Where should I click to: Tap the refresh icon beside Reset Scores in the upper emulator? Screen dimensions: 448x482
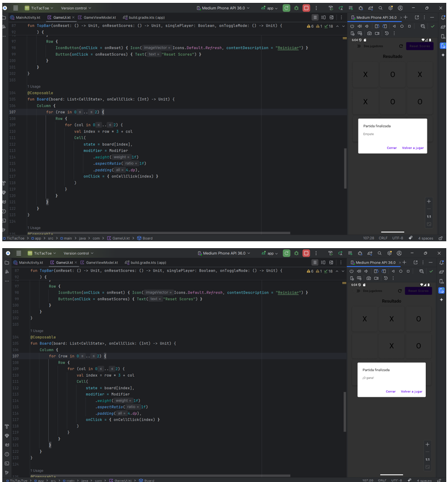401,46
